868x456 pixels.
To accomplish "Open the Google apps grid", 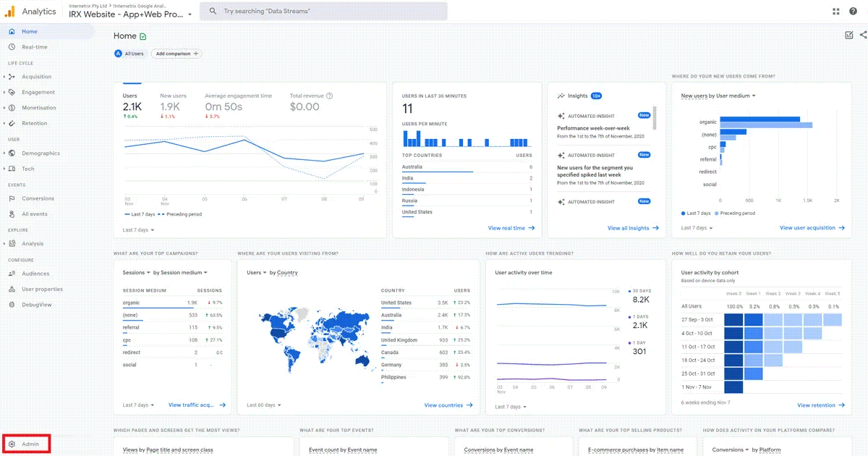I will click(x=835, y=11).
